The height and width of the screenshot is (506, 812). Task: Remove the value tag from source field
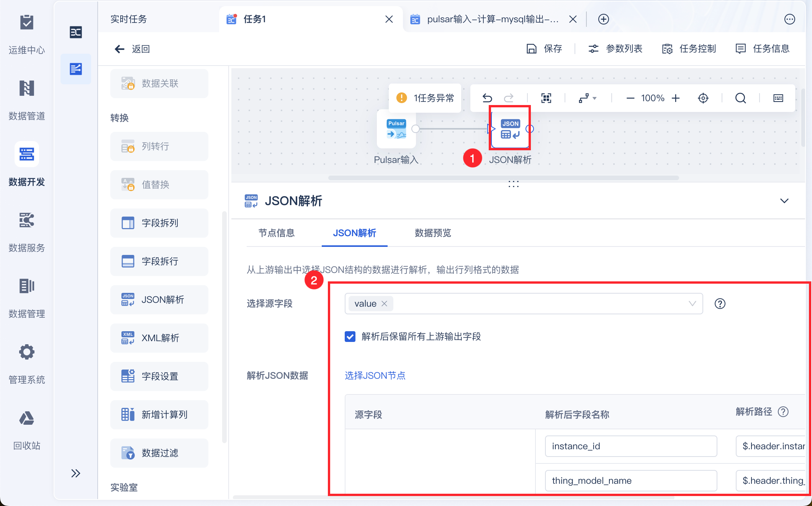pos(385,304)
